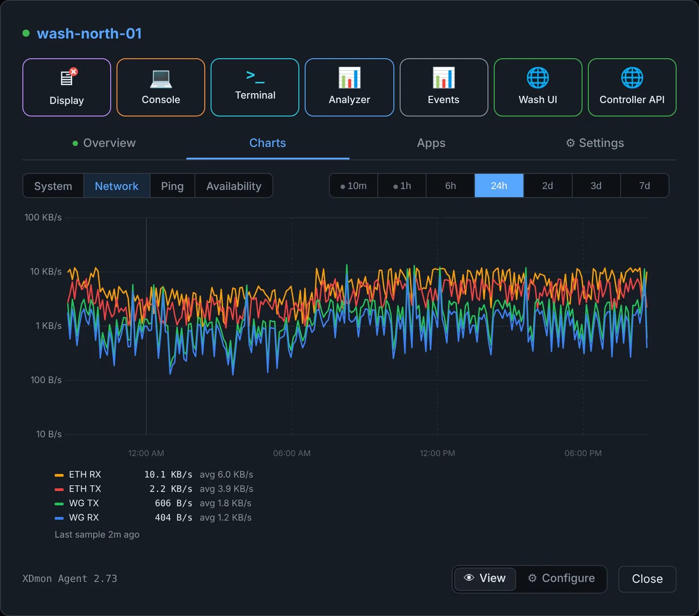Click the View eye icon
Viewport: 699px width, 616px height.
click(x=469, y=578)
